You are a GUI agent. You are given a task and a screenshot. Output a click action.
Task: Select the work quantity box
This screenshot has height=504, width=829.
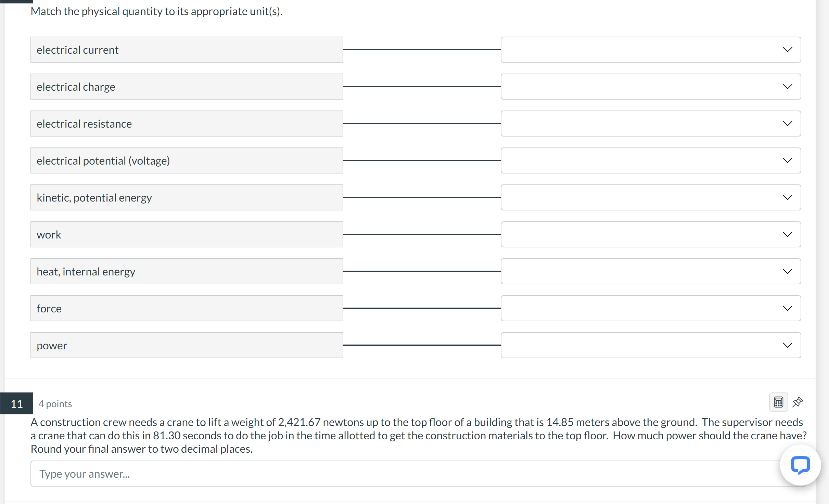[187, 234]
